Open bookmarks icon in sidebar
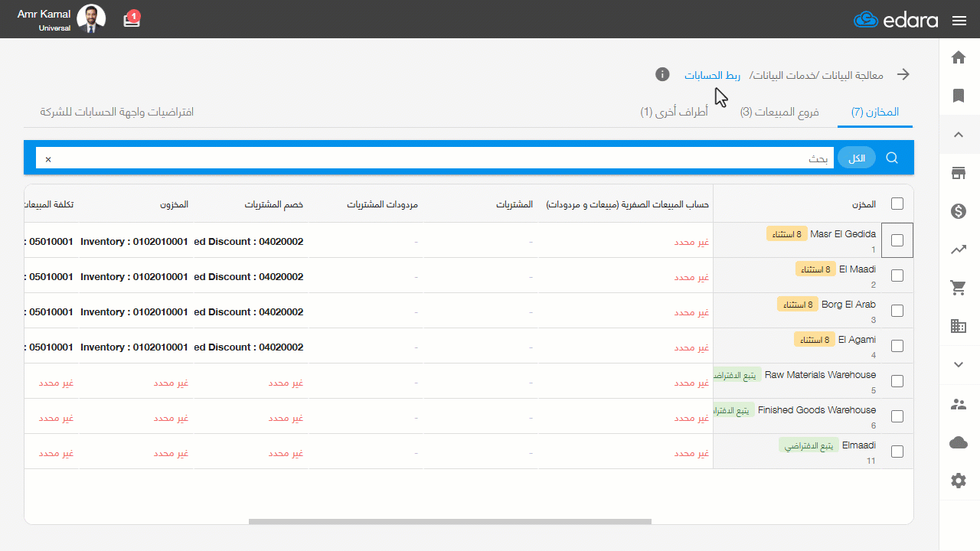Screen dimensions: 980x551 [x=958, y=96]
